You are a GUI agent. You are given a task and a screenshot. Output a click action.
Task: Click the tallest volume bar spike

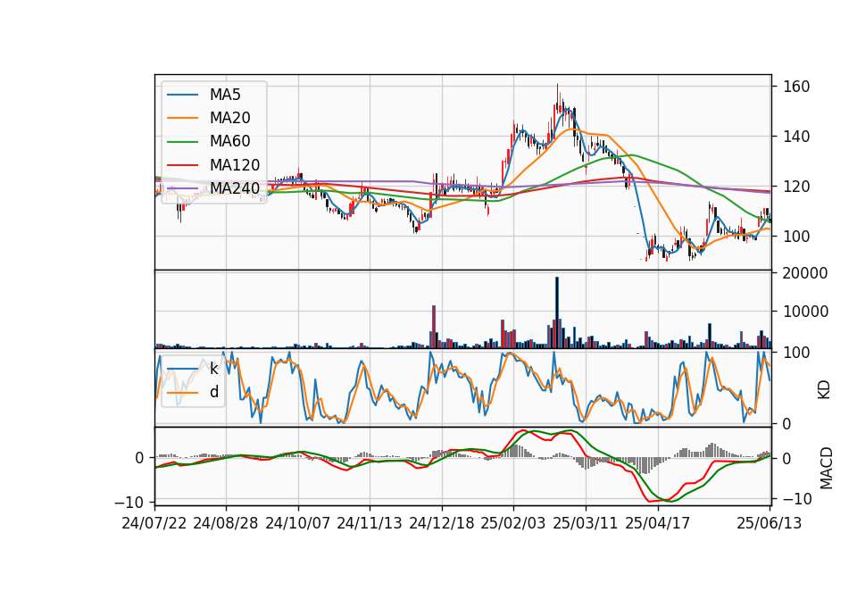[x=557, y=312]
